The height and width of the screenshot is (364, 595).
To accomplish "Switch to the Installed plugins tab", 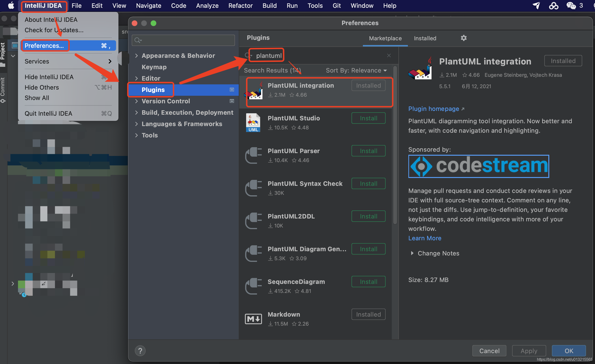I will point(425,38).
